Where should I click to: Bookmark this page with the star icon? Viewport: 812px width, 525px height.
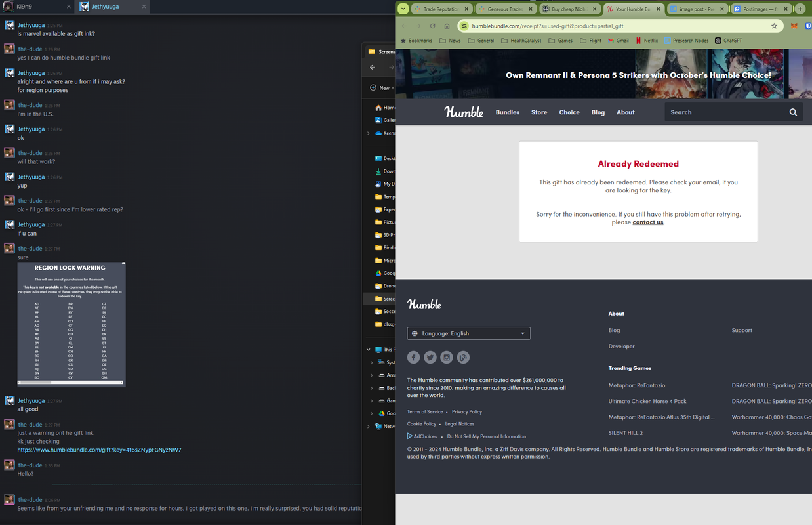coord(774,26)
